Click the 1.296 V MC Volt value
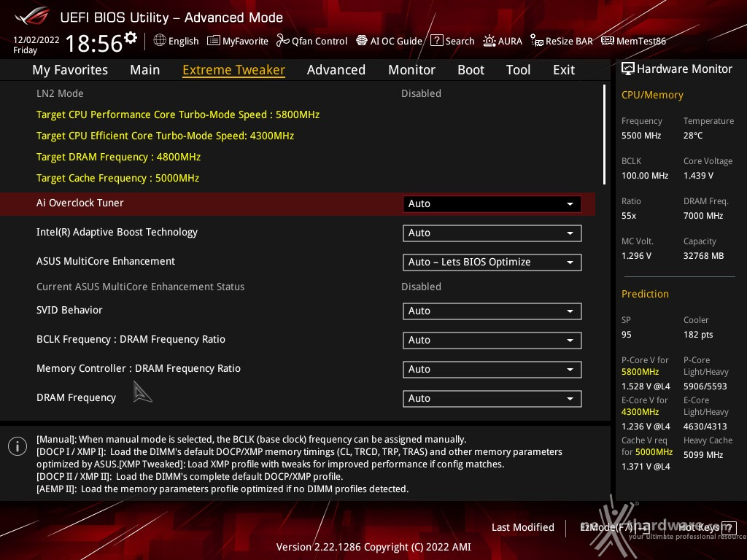 (636, 256)
